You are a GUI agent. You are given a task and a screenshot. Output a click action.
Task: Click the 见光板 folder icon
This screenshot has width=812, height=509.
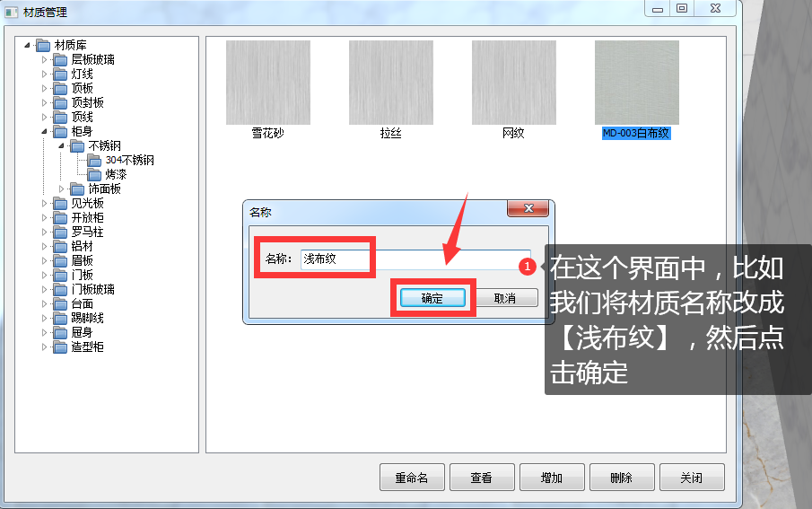pyautogui.click(x=60, y=204)
